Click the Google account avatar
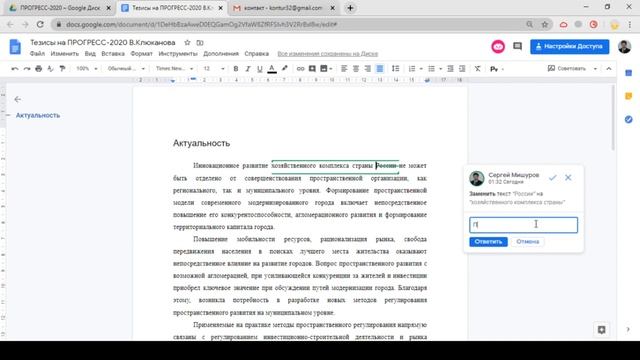640x360 pixels. point(624,47)
